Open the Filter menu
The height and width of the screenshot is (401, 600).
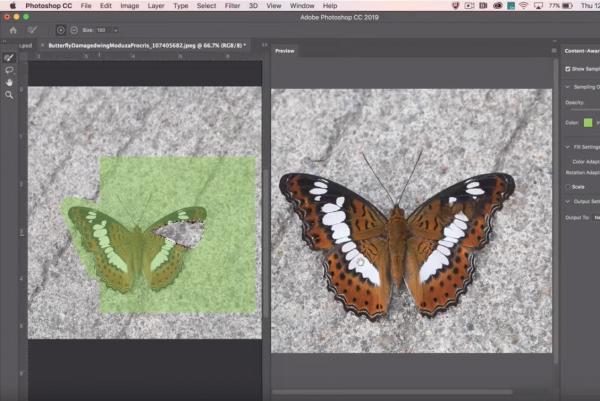pyautogui.click(x=232, y=6)
